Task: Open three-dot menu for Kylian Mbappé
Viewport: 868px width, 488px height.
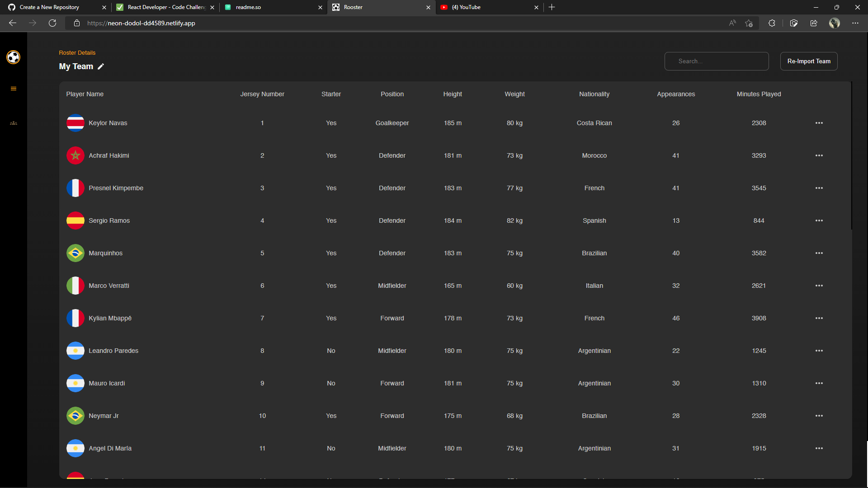Action: tap(819, 318)
